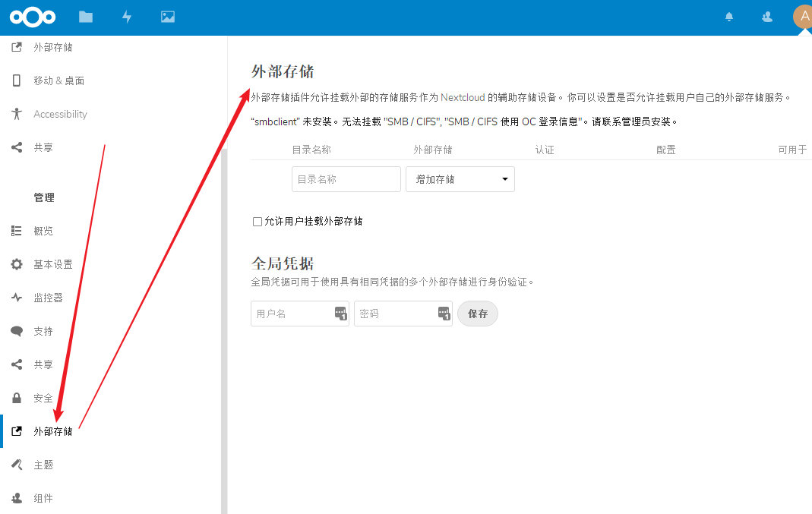Open 移动 & 桌面 settings
This screenshot has height=514, width=812.
pyautogui.click(x=59, y=80)
